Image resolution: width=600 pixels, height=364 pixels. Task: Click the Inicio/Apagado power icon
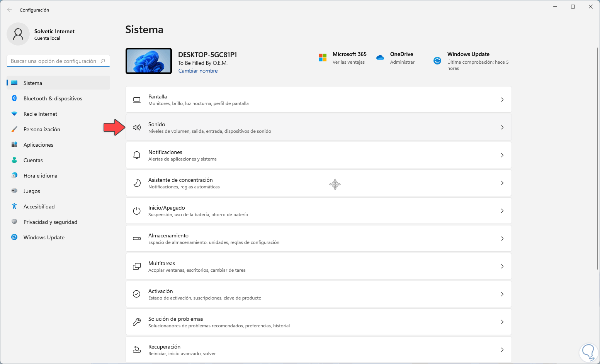(x=137, y=211)
